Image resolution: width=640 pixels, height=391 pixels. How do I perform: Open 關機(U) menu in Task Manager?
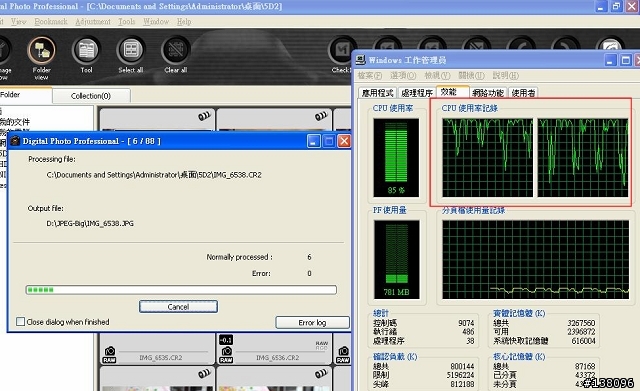pos(471,76)
